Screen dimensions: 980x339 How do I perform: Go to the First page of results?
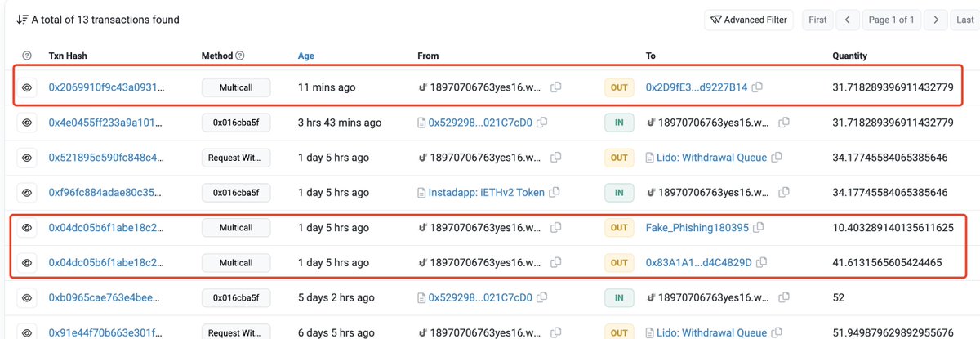click(x=817, y=20)
